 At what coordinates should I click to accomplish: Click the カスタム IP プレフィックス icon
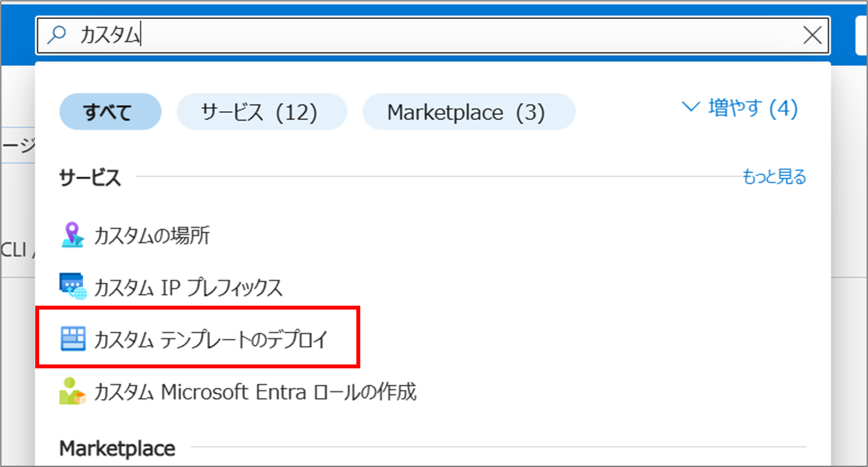coord(72,287)
